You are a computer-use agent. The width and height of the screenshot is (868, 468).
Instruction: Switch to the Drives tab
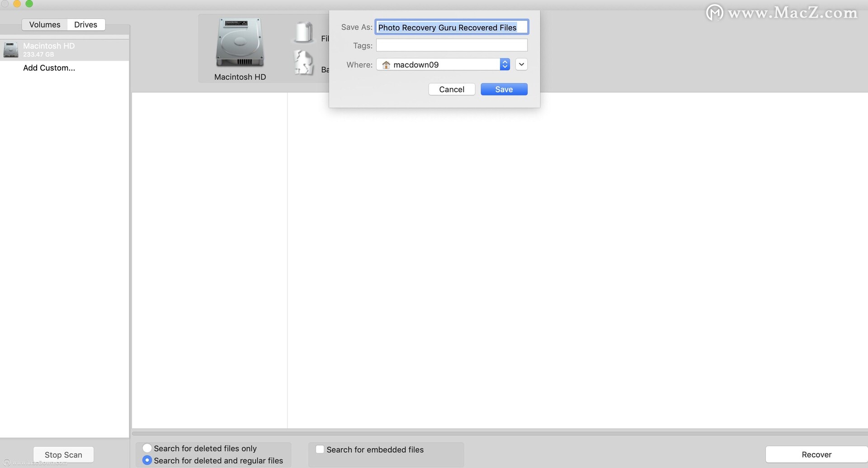(86, 24)
